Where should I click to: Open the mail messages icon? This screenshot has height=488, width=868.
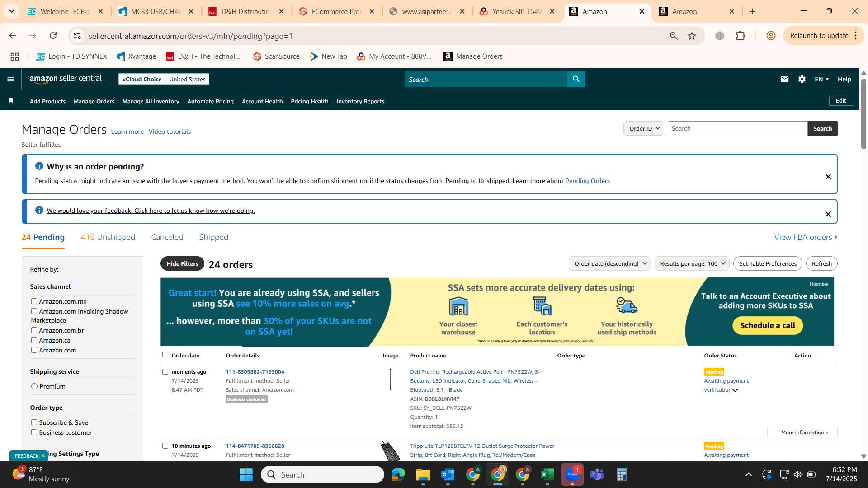point(784,79)
